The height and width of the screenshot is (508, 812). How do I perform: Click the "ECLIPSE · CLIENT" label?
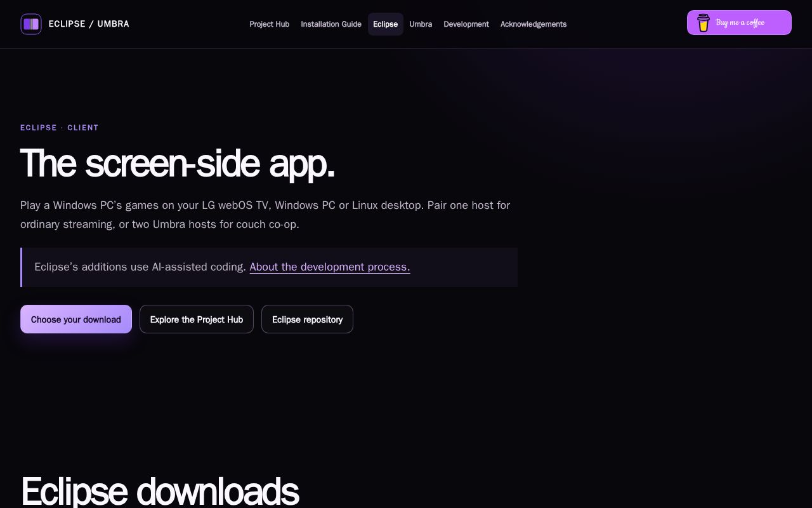[60, 128]
